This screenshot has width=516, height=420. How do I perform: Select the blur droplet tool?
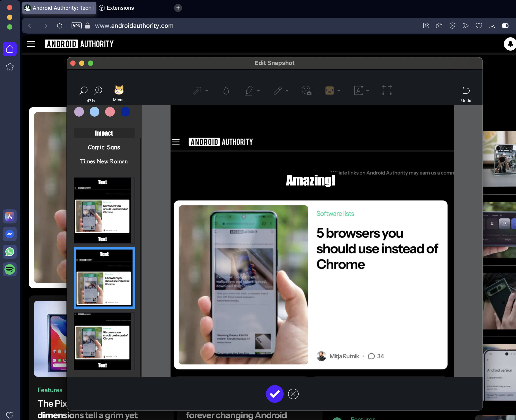(x=226, y=91)
